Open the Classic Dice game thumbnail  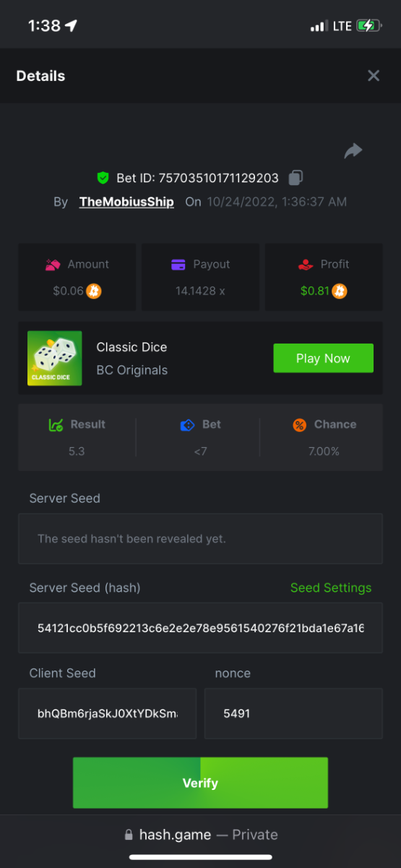(55, 358)
